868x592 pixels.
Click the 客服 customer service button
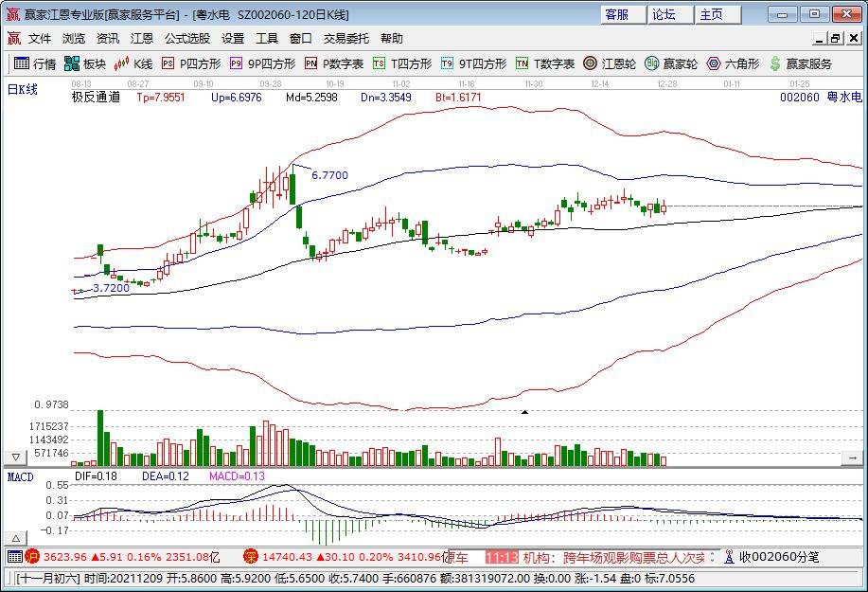(623, 14)
